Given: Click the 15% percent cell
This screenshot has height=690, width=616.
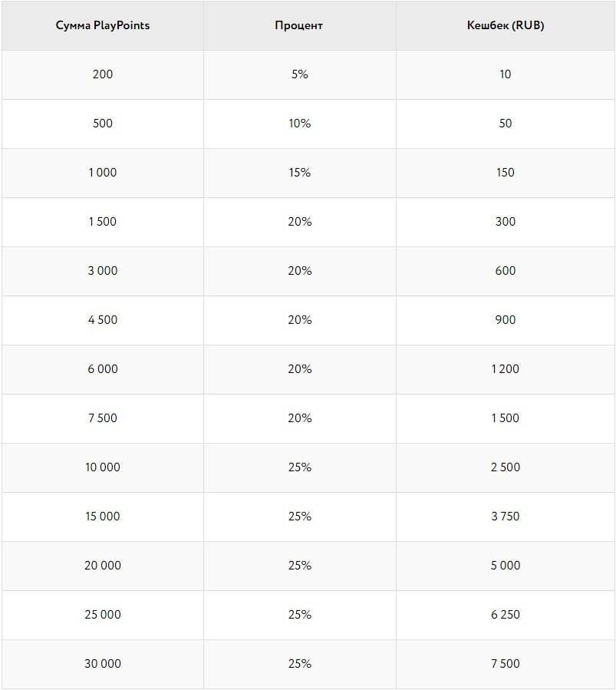Looking at the screenshot, I should pos(299,173).
